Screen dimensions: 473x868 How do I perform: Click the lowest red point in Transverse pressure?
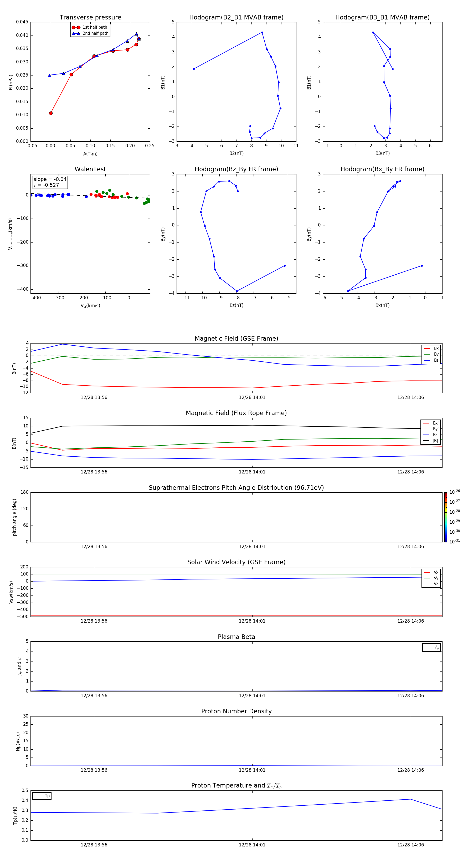click(51, 113)
